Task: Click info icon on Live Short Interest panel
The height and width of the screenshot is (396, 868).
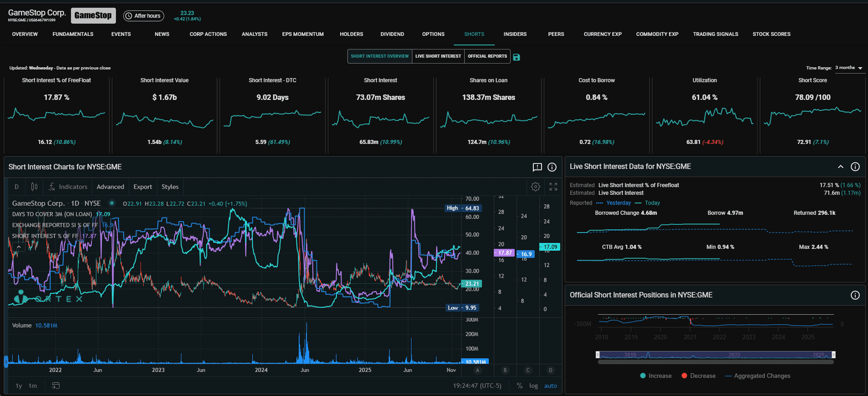Action: [x=855, y=167]
